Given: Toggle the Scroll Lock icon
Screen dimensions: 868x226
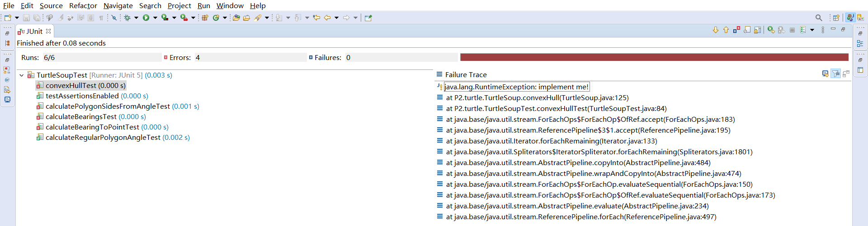Looking at the screenshot, I should coord(757,30).
